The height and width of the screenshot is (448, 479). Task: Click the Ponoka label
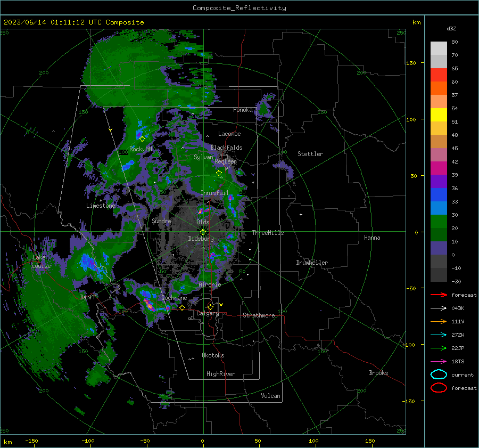pos(243,110)
